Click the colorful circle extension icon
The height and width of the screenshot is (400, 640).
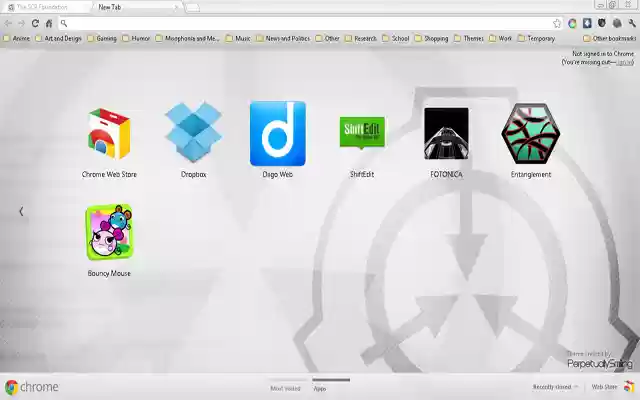pos(572,23)
